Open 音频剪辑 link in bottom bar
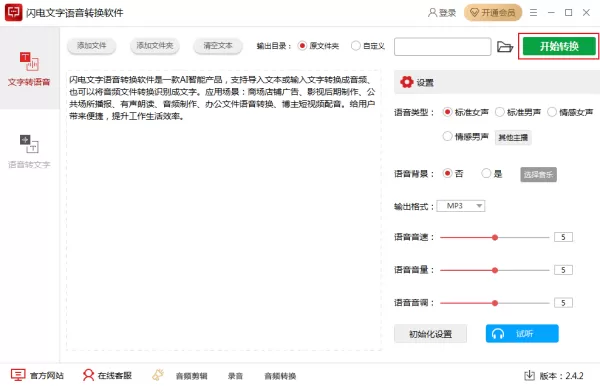This screenshot has height=387, width=600. click(191, 376)
